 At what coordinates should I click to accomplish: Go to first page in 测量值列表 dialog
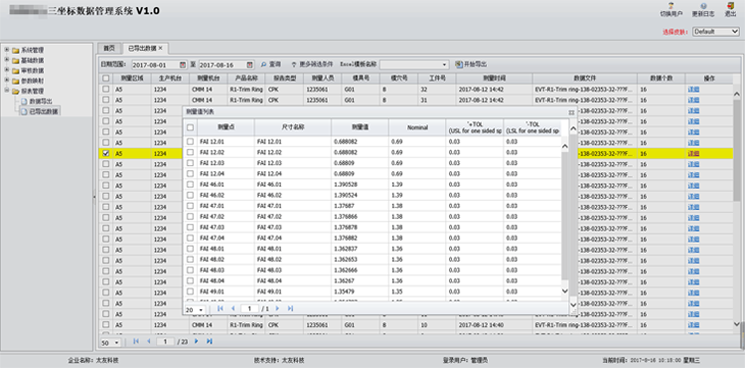(220, 309)
